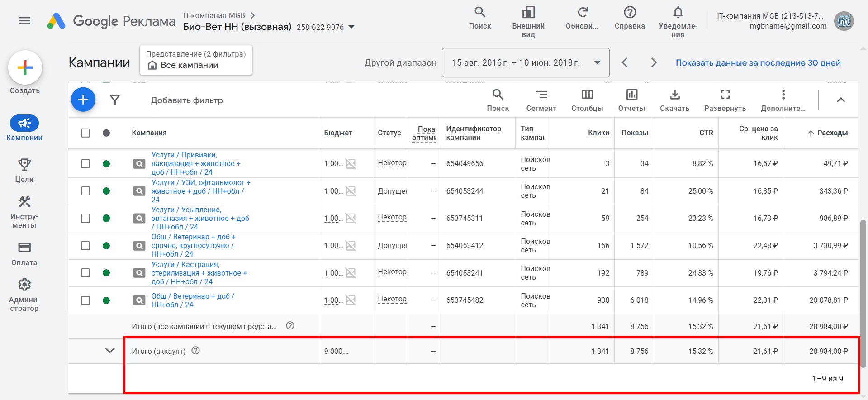The width and height of the screenshot is (868, 400).
Task: Toggle status dot of Прививки campaign
Action: (106, 164)
